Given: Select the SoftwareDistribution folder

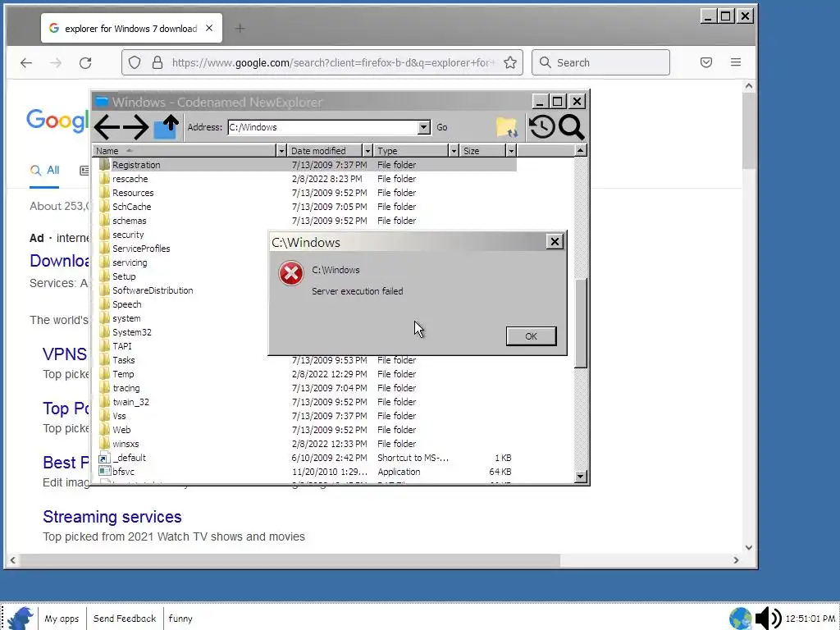Looking at the screenshot, I should click(x=152, y=290).
